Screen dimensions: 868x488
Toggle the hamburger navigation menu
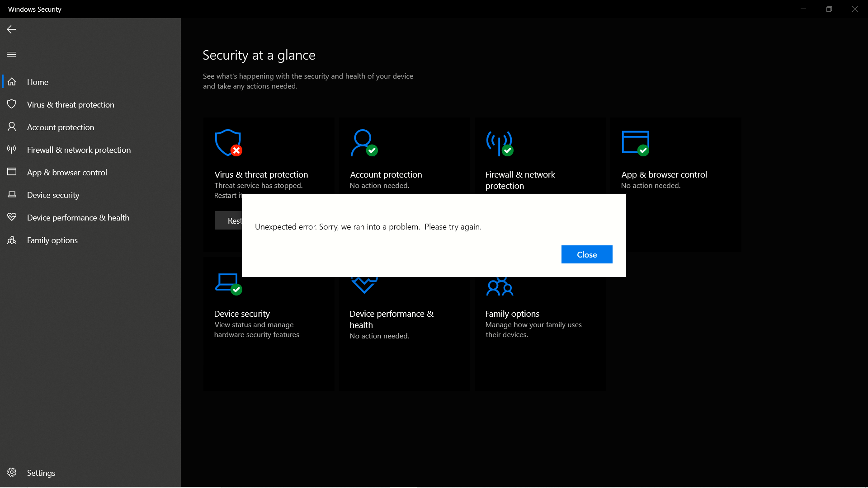pyautogui.click(x=11, y=54)
